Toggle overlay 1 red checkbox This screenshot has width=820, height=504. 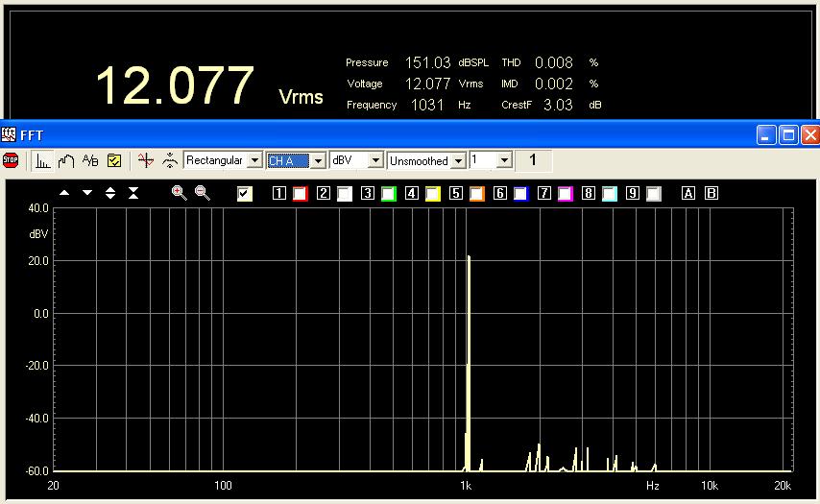coord(301,194)
